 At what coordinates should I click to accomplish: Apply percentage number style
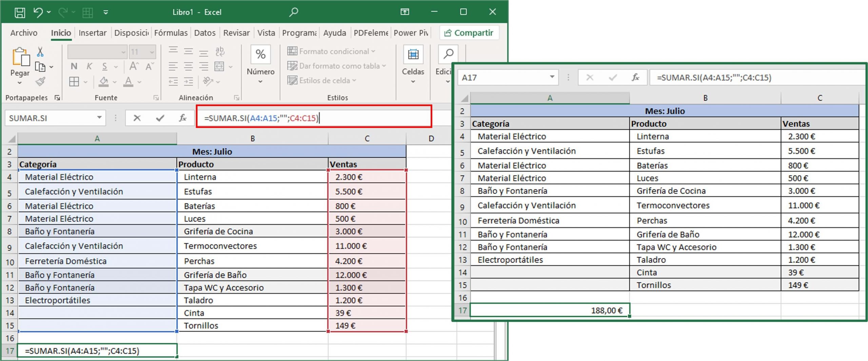click(x=260, y=54)
